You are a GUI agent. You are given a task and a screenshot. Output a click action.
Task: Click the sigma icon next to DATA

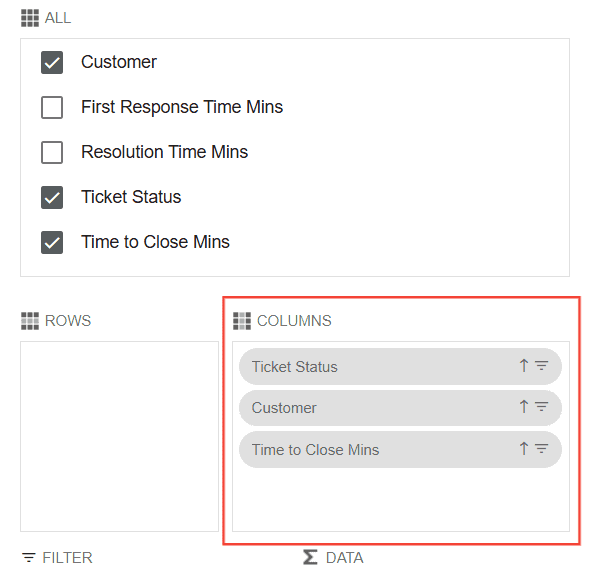[310, 557]
